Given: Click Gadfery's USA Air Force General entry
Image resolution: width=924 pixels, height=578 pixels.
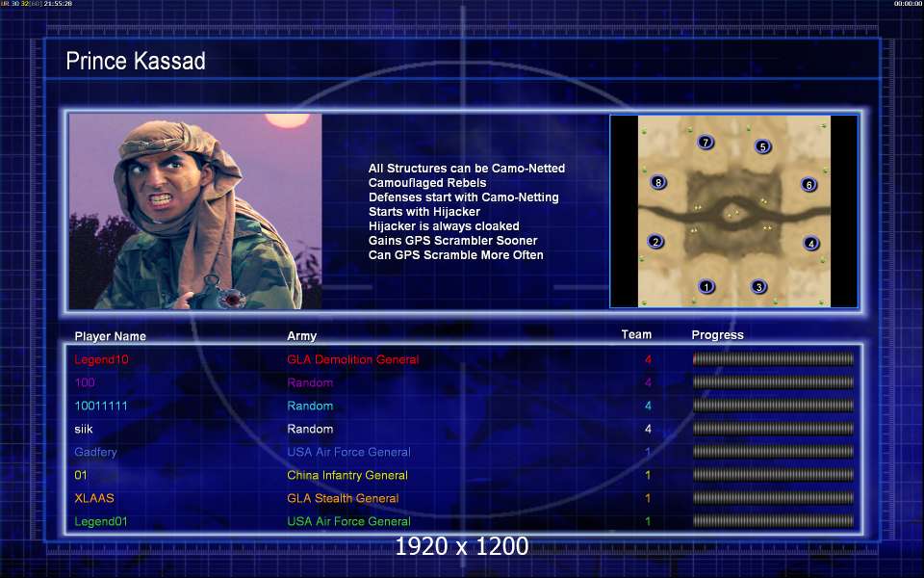Looking at the screenshot, I should pyautogui.click(x=348, y=452).
